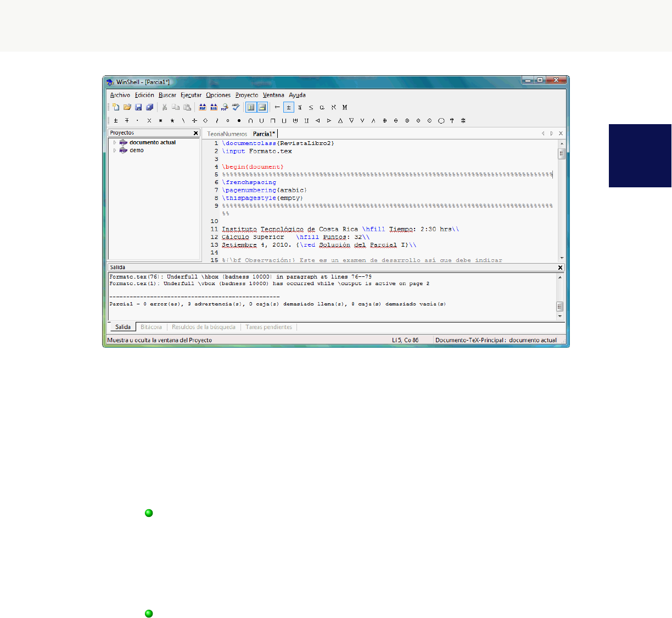Open the Ventana menu
672x618 pixels.
pos(273,95)
